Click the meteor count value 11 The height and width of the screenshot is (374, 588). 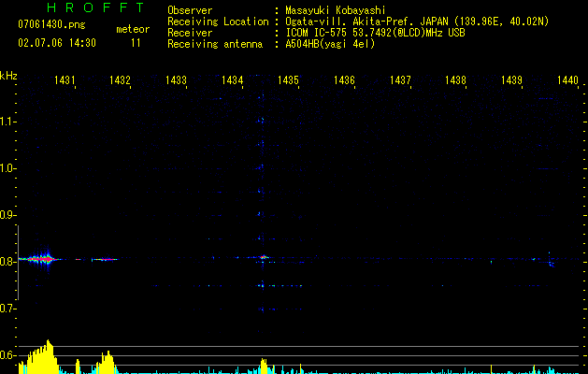[x=136, y=43]
